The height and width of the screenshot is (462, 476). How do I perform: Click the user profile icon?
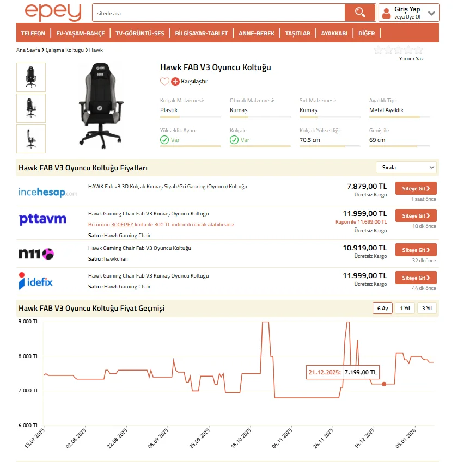tap(386, 13)
